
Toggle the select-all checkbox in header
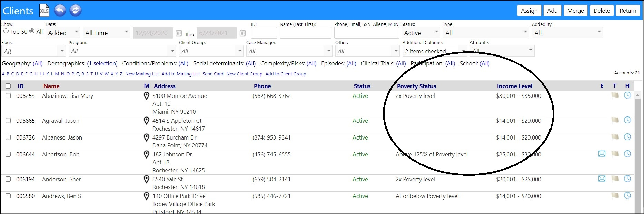click(8, 86)
